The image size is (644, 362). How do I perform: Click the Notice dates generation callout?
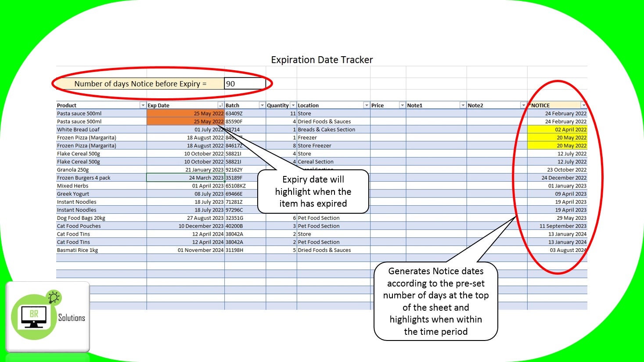click(x=435, y=301)
